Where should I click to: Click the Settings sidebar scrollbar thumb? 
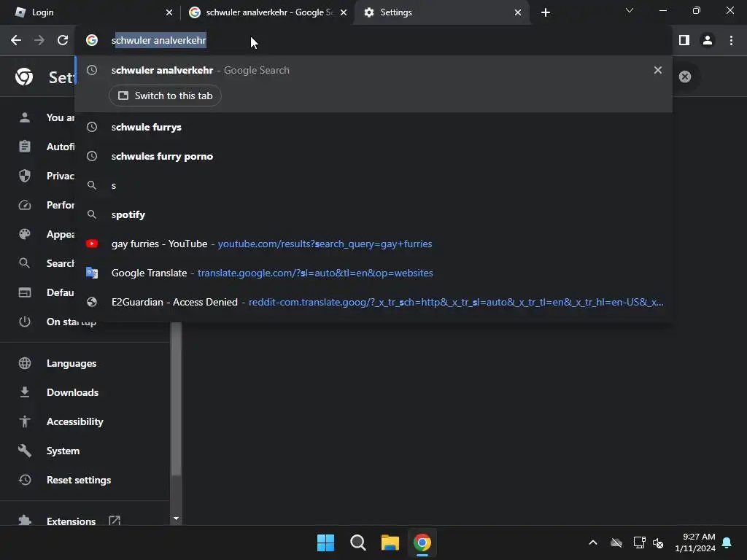pos(177,399)
